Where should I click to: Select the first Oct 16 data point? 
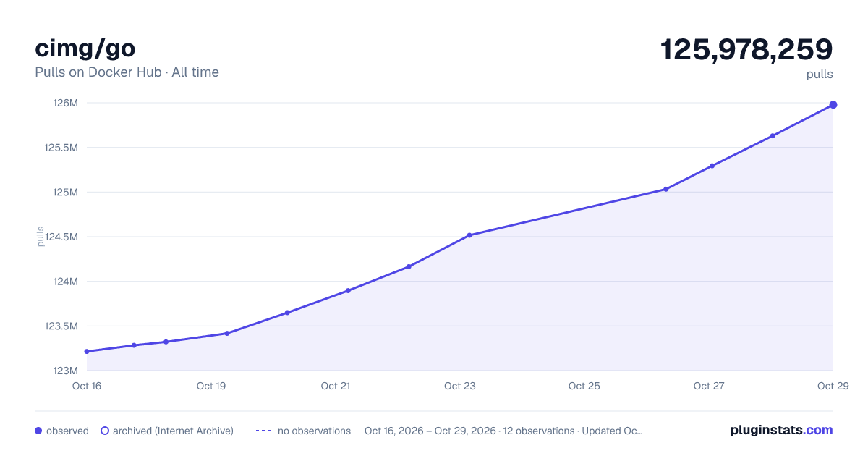[x=87, y=352]
